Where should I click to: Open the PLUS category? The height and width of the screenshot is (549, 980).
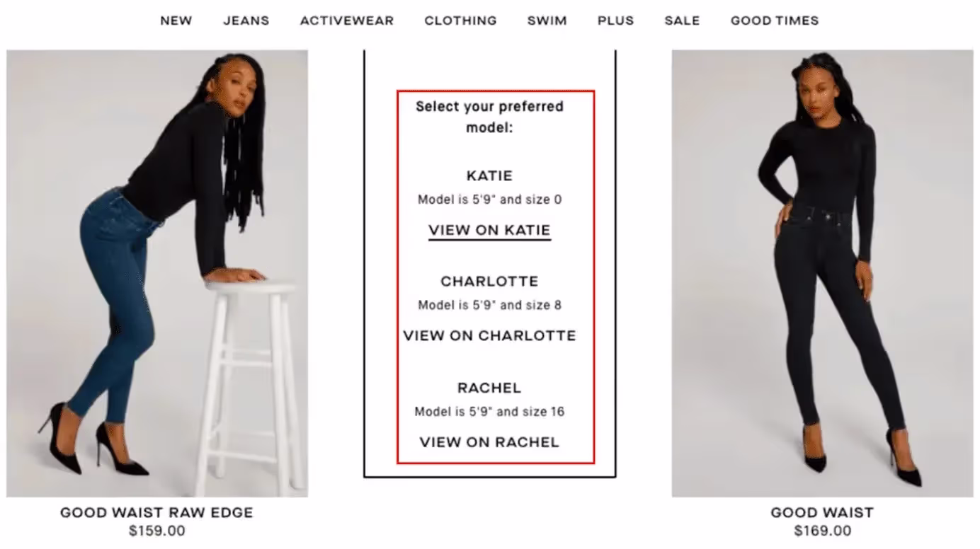(615, 21)
